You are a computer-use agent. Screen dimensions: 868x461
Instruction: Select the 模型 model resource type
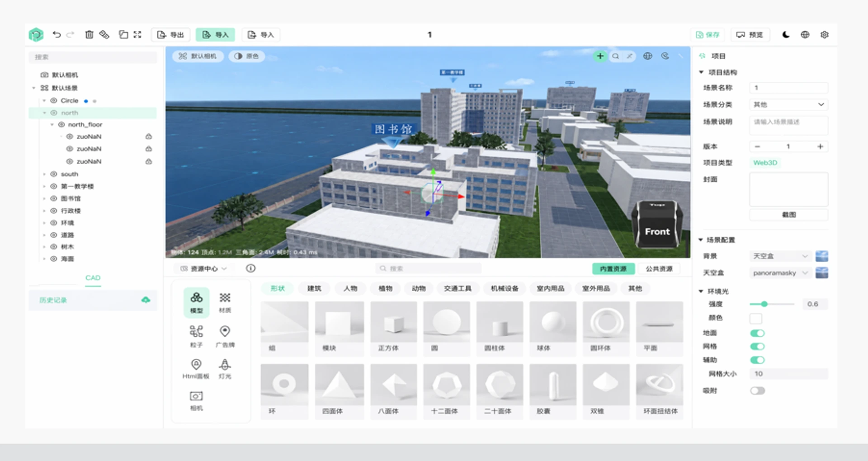(x=197, y=302)
